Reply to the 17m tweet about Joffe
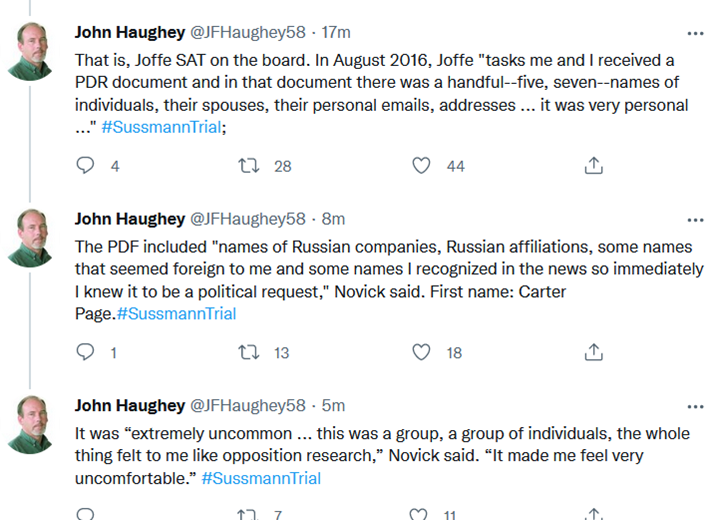 click(x=85, y=165)
